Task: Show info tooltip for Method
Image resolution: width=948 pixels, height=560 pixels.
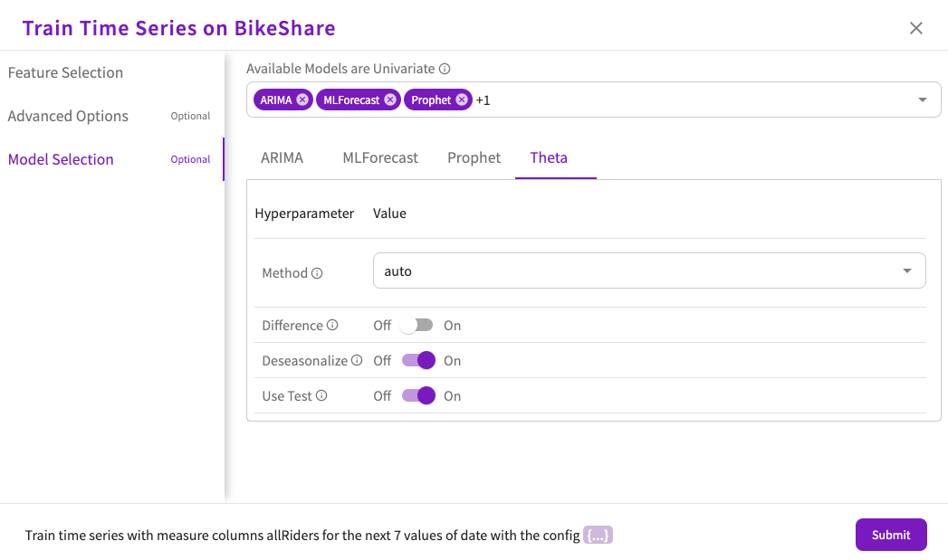Action: [x=317, y=273]
